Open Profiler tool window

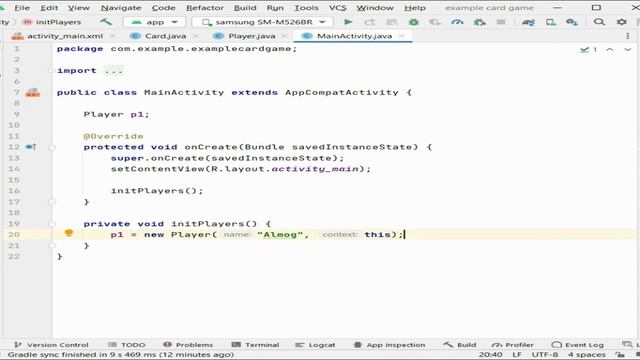click(513, 345)
